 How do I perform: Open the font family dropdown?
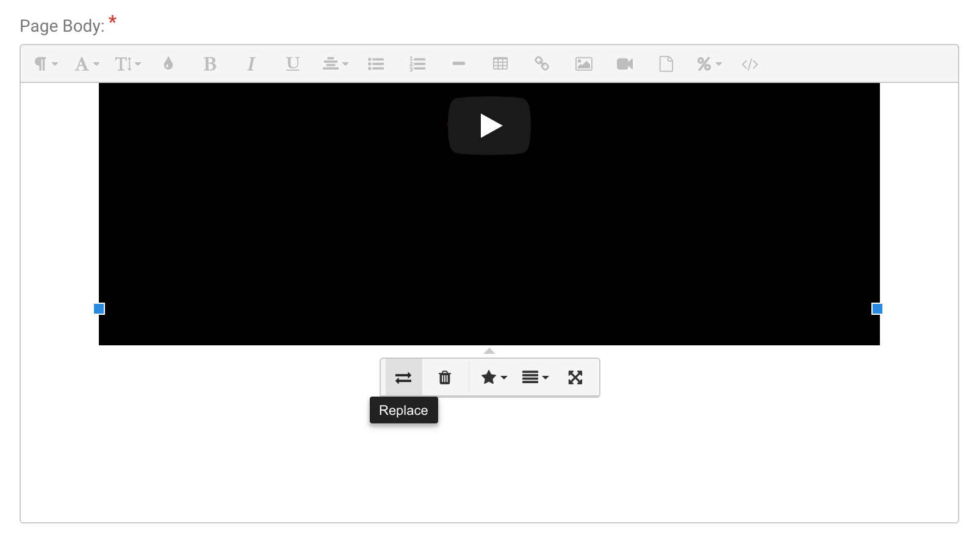pos(87,64)
